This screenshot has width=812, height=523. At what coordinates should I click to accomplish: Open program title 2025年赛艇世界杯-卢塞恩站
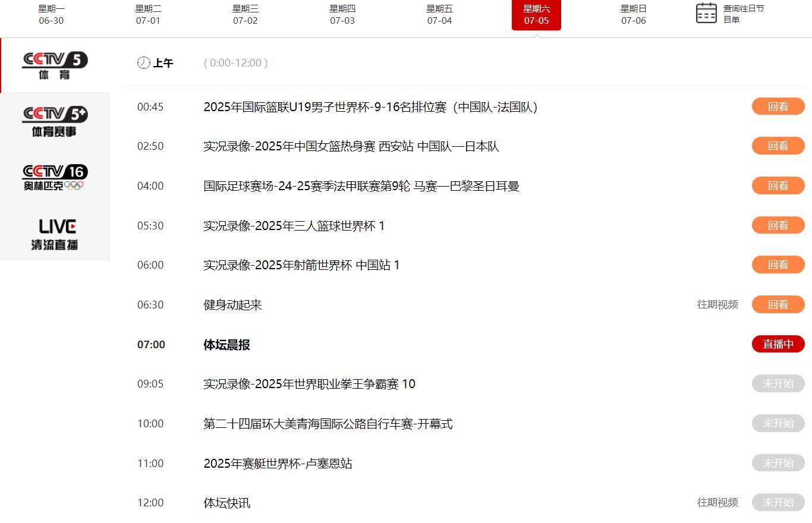278,464
